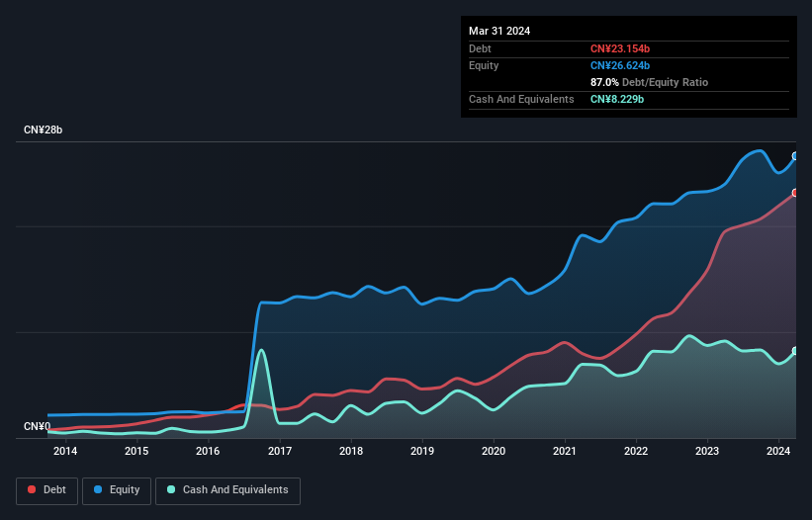
Task: Click the CN¥8.229b cash value
Action: 617,99
